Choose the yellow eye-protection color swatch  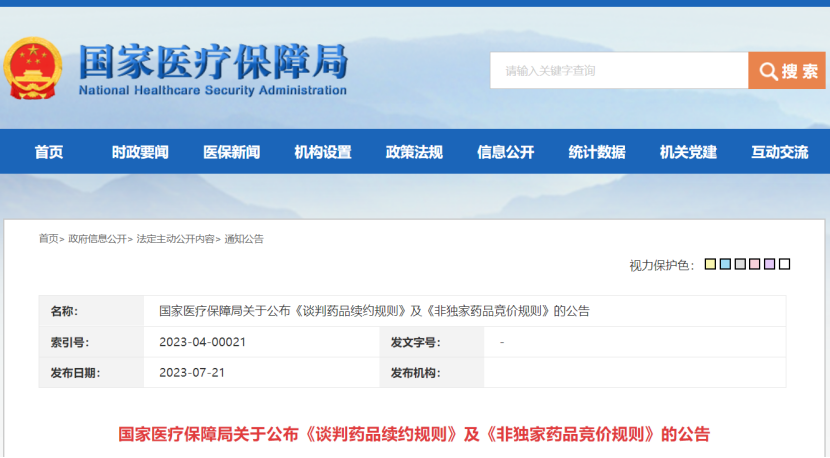click(710, 264)
